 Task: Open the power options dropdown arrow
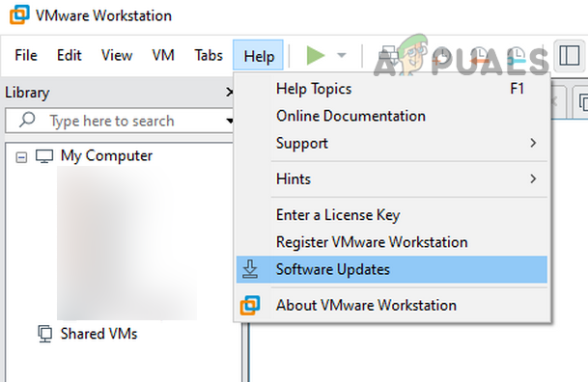341,55
